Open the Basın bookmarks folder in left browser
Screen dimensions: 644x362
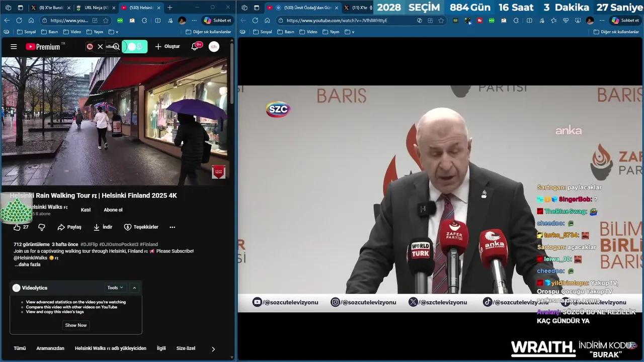click(49, 32)
